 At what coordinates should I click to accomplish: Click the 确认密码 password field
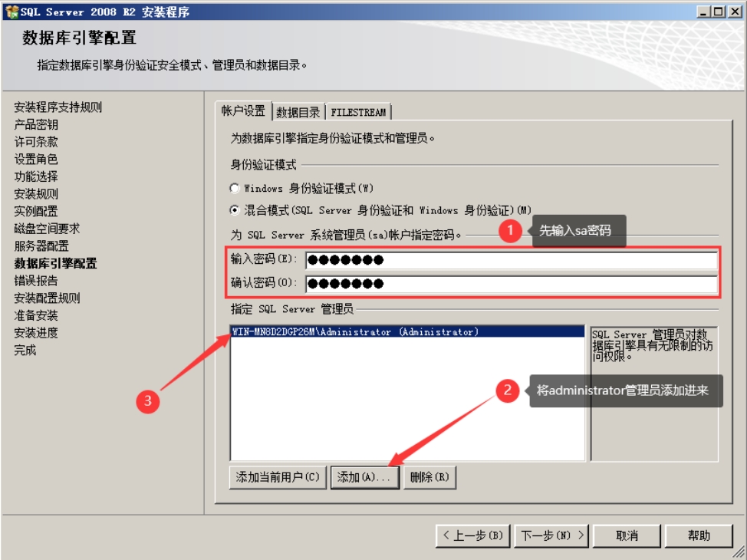pos(510,284)
